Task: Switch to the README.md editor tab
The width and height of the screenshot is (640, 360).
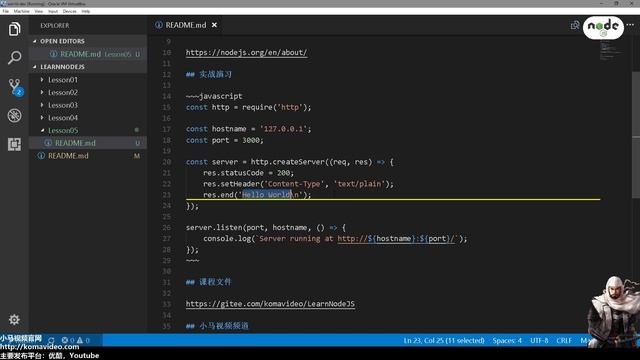Action: coord(186,25)
